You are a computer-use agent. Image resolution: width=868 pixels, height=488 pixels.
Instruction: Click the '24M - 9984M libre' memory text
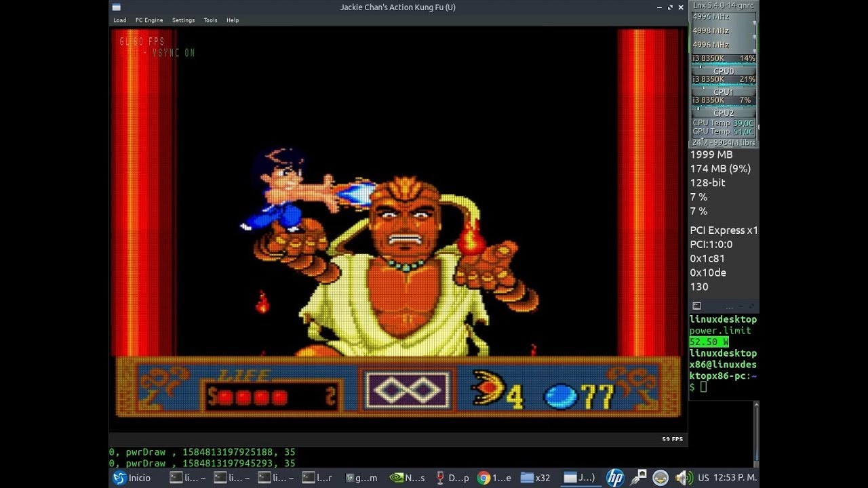(x=724, y=142)
